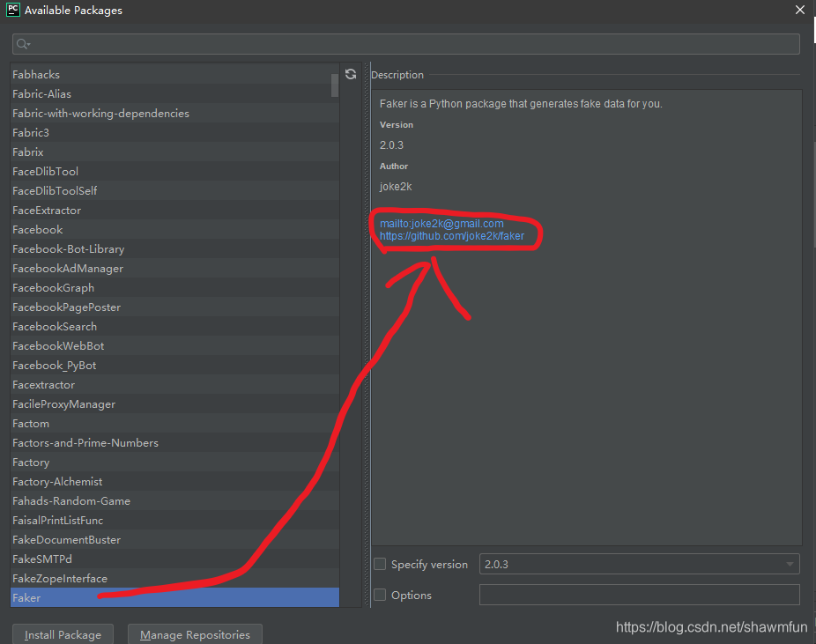Click the Manage Repositories button
Viewport: 816px width, 644px height.
click(195, 634)
